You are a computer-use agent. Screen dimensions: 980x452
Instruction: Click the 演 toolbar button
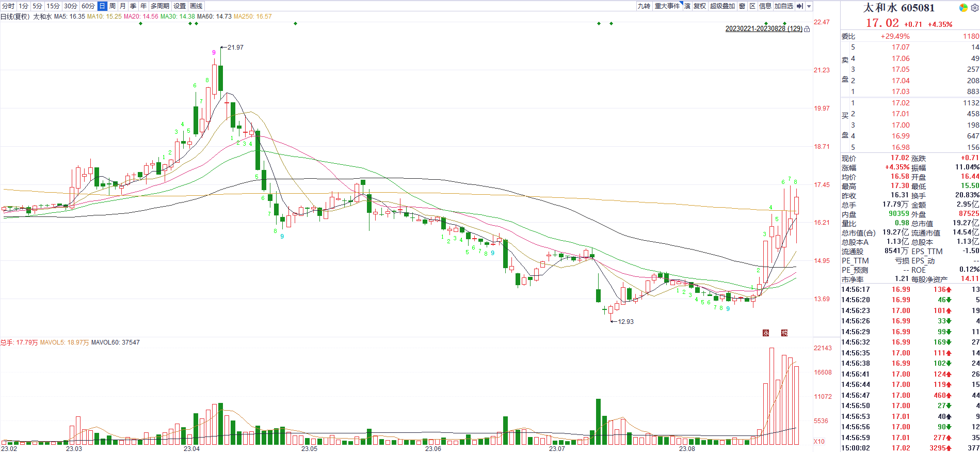(687, 6)
